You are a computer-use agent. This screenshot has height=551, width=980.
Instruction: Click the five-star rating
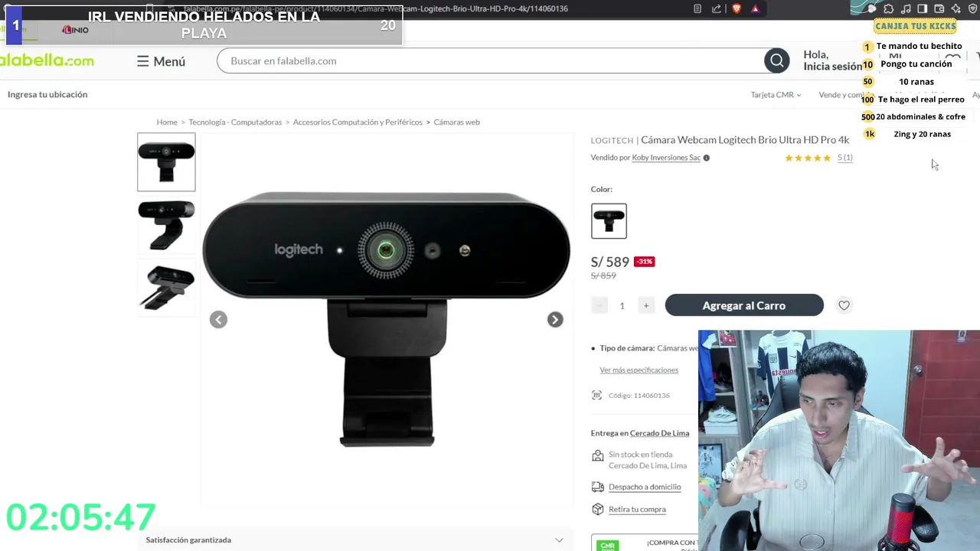coord(808,158)
